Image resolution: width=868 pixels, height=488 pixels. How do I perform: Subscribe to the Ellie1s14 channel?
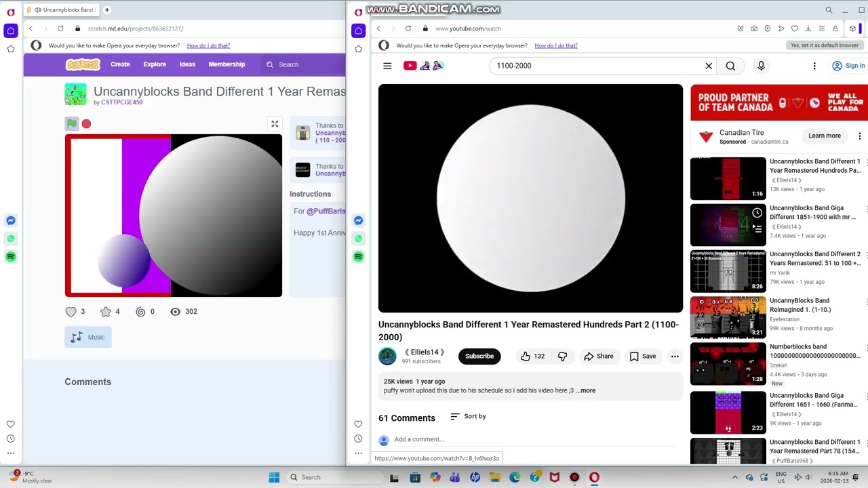point(479,357)
